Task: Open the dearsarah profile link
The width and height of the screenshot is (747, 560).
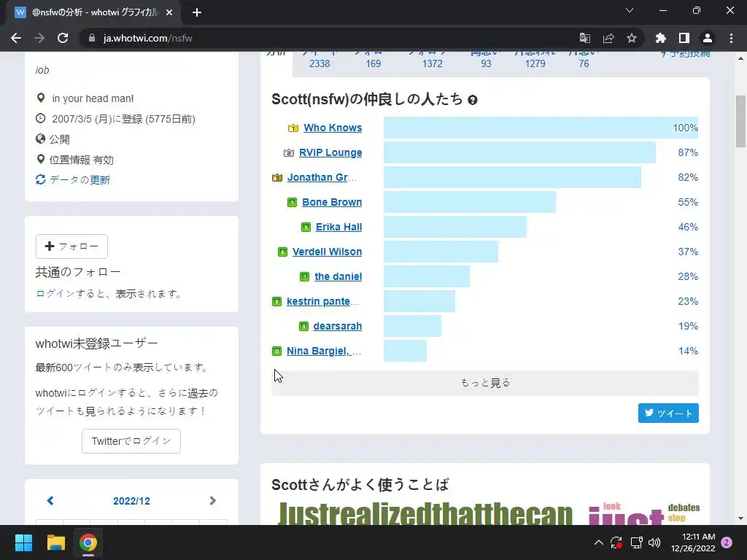Action: pyautogui.click(x=337, y=326)
